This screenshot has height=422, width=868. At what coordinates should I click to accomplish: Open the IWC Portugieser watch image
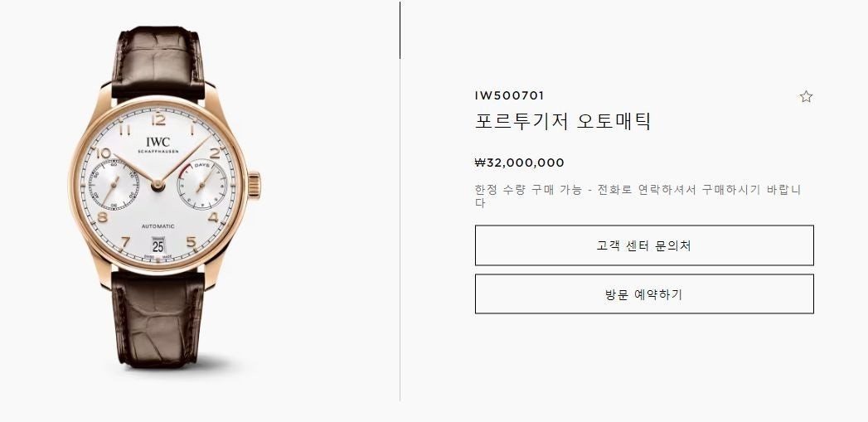164,197
